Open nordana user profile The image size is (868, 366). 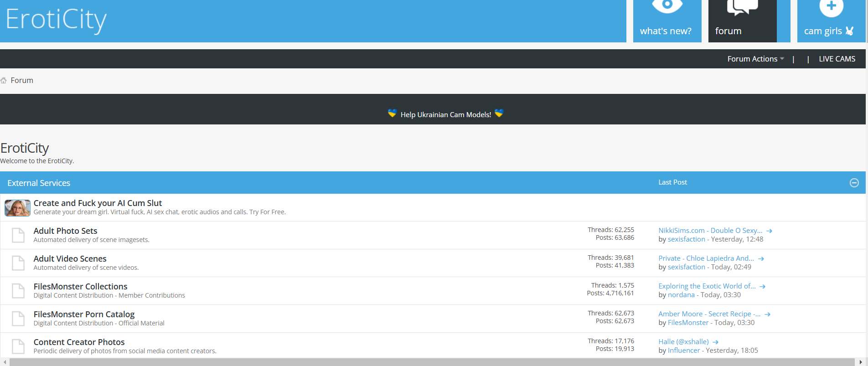point(681,295)
